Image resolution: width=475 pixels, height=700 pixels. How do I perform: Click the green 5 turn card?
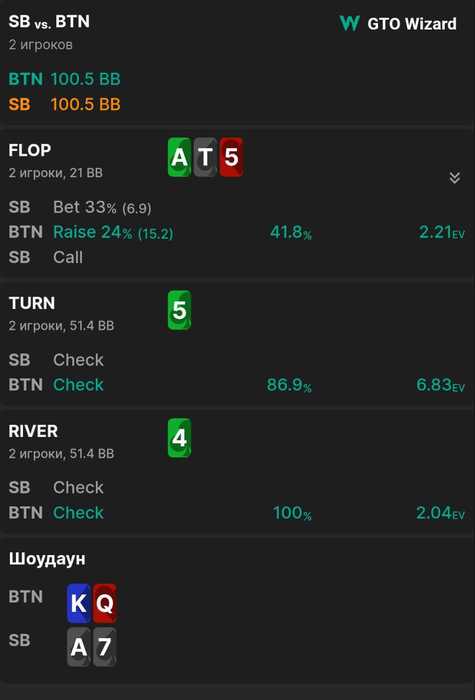pyautogui.click(x=179, y=310)
